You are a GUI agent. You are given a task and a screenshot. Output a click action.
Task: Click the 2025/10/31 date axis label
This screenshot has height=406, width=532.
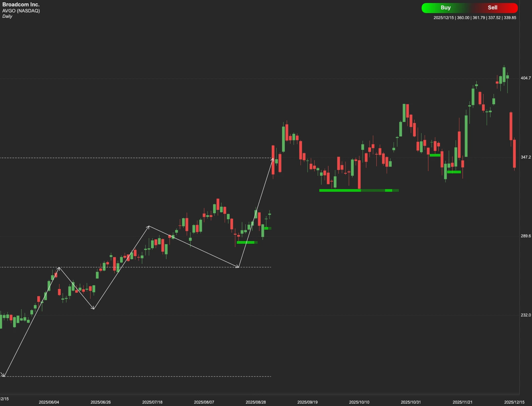click(x=411, y=402)
